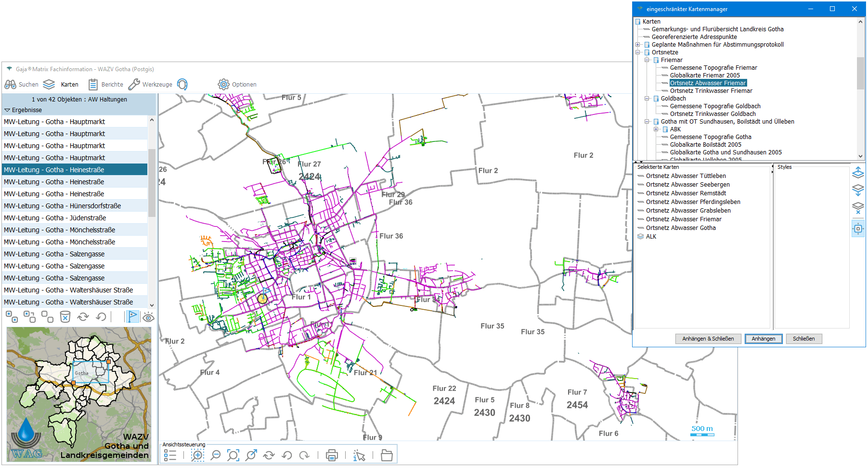Toggle the eye visibility button
The image size is (868, 468).
tap(149, 317)
